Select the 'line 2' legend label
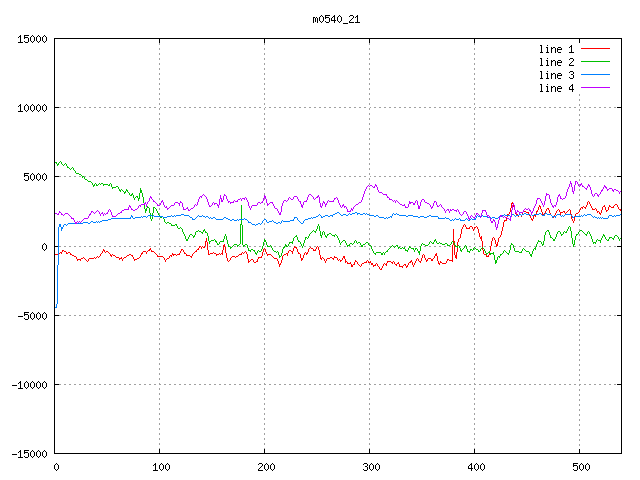 [556, 62]
